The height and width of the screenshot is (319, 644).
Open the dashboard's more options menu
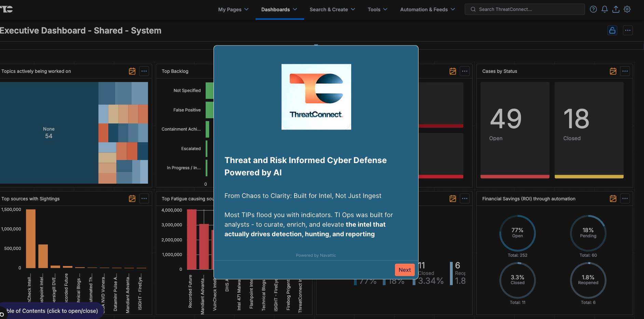point(628,30)
